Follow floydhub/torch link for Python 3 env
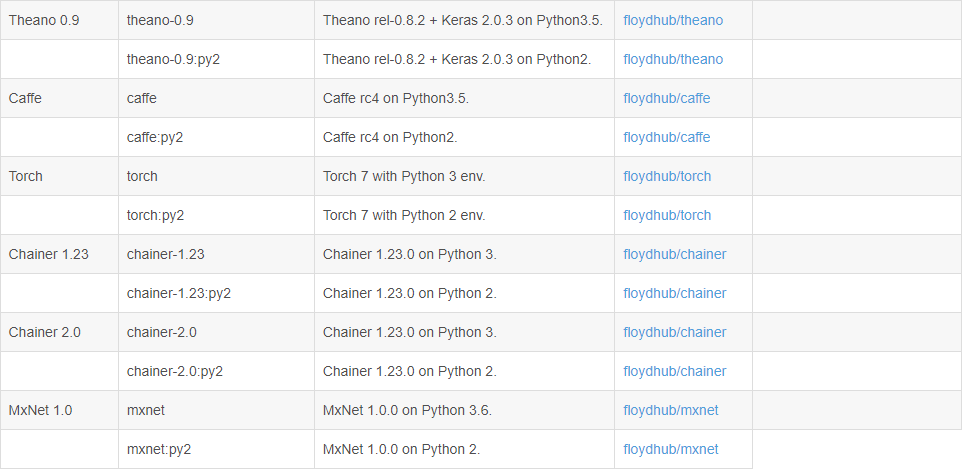The image size is (964, 471). pos(667,176)
